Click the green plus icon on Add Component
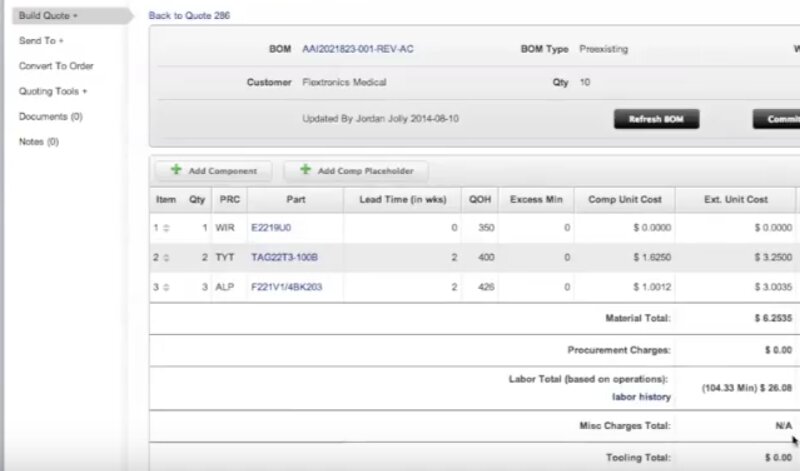The width and height of the screenshot is (800, 471). pyautogui.click(x=176, y=171)
